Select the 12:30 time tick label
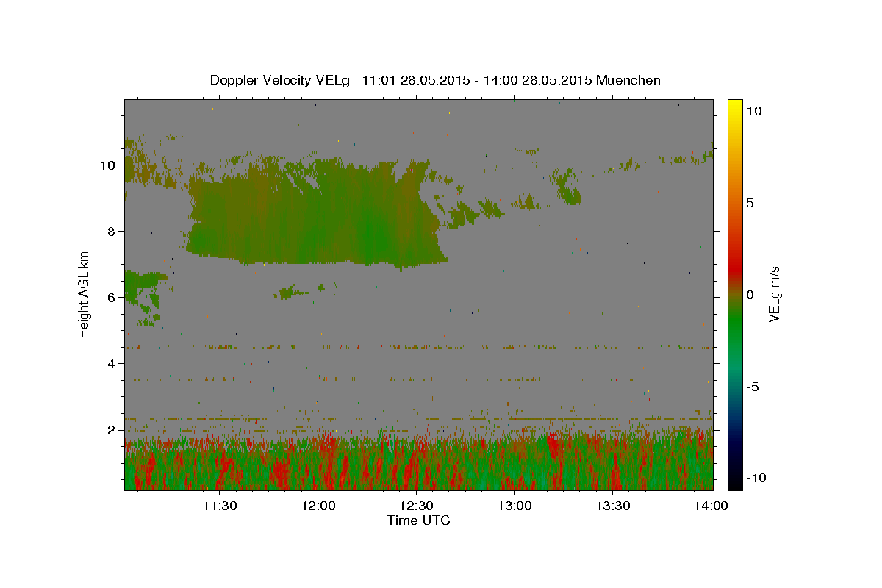Image resolution: width=882 pixels, height=588 pixels. pos(416,506)
